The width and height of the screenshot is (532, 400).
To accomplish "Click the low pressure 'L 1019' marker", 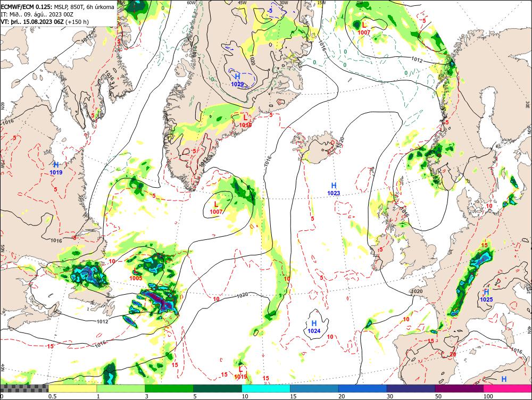I will click(240, 372).
